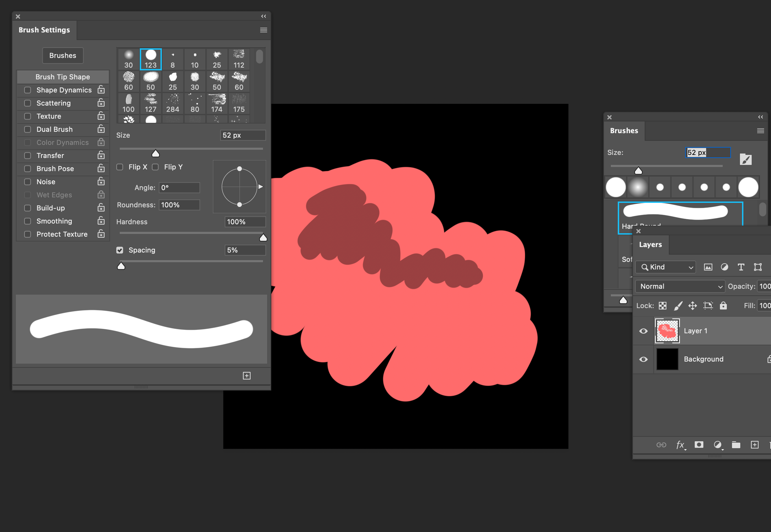The width and height of the screenshot is (771, 532).
Task: Click lock position move icon
Action: (x=692, y=306)
